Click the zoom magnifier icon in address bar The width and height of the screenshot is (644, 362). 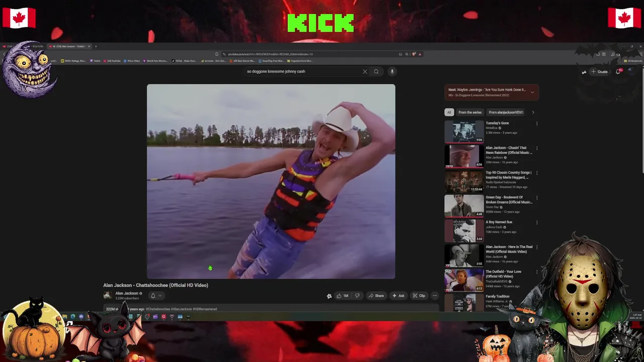[x=407, y=54]
